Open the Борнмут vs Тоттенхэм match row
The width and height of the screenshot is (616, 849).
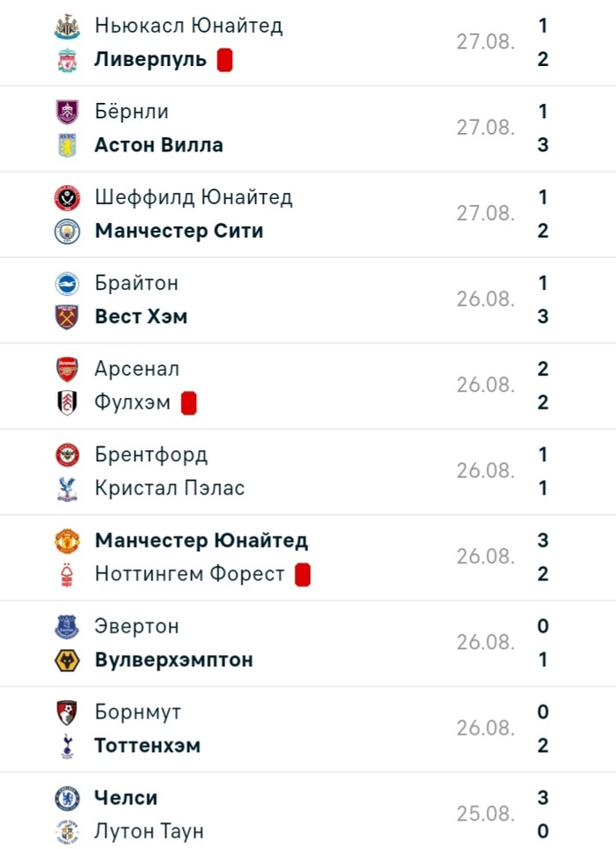[x=308, y=729]
